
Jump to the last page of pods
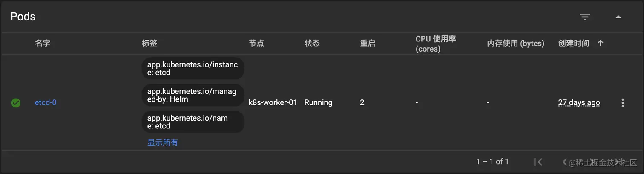tap(618, 162)
